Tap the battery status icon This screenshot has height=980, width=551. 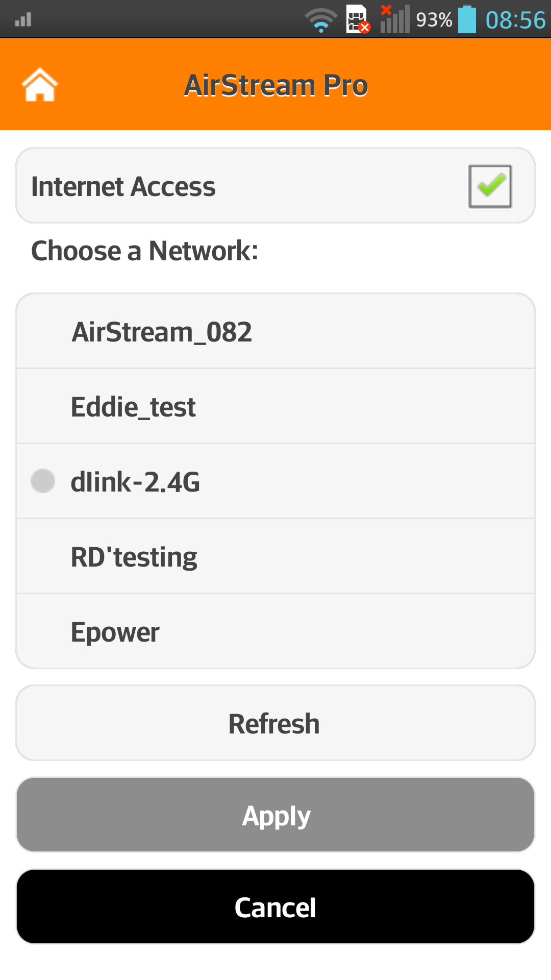pyautogui.click(x=467, y=19)
